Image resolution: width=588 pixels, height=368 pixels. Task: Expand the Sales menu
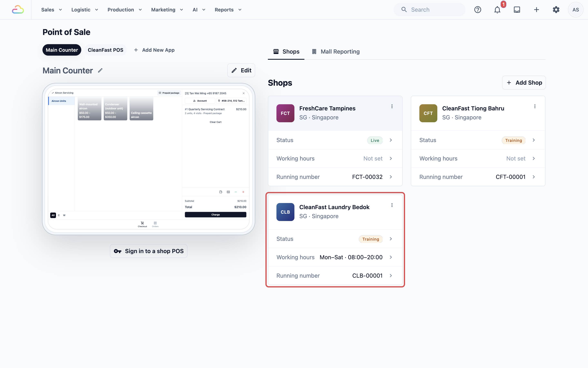point(51,10)
